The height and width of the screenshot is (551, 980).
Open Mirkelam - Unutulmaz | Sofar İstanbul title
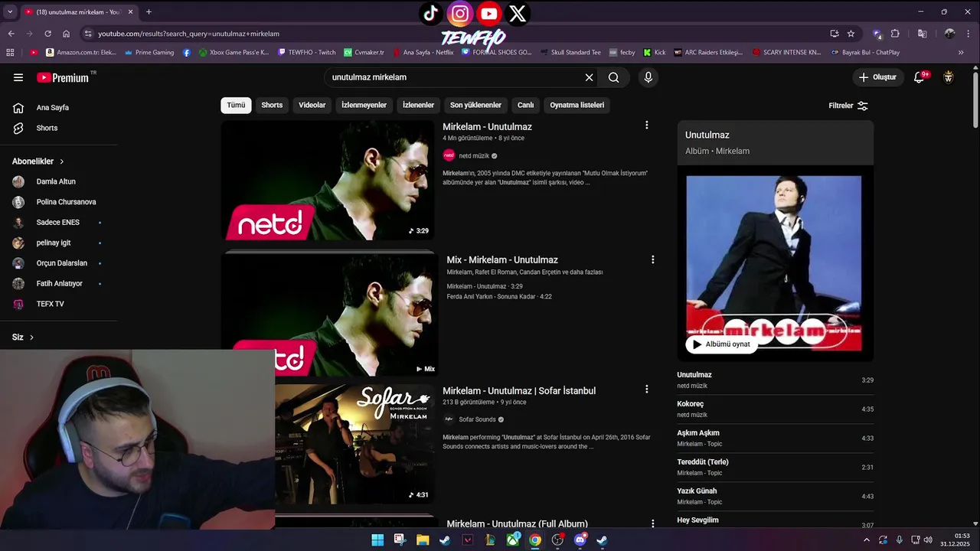click(519, 390)
